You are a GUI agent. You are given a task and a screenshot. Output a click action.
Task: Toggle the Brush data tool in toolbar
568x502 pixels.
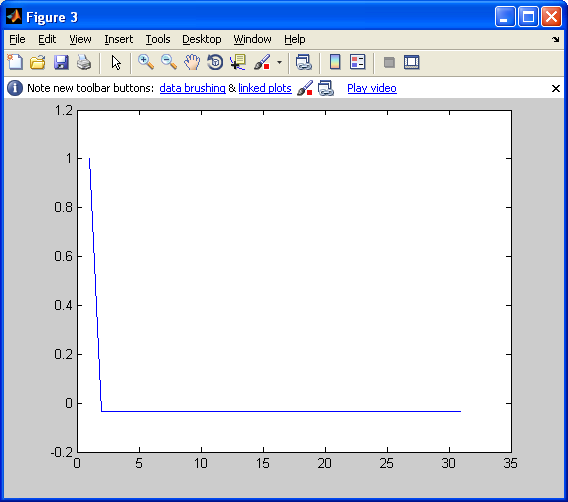(262, 62)
